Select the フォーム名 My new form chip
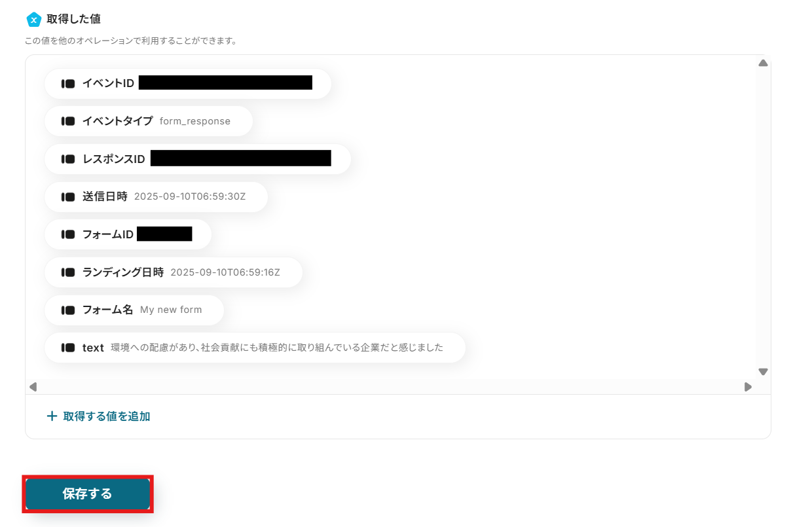Viewport: 812px width, 527px height. [134, 310]
